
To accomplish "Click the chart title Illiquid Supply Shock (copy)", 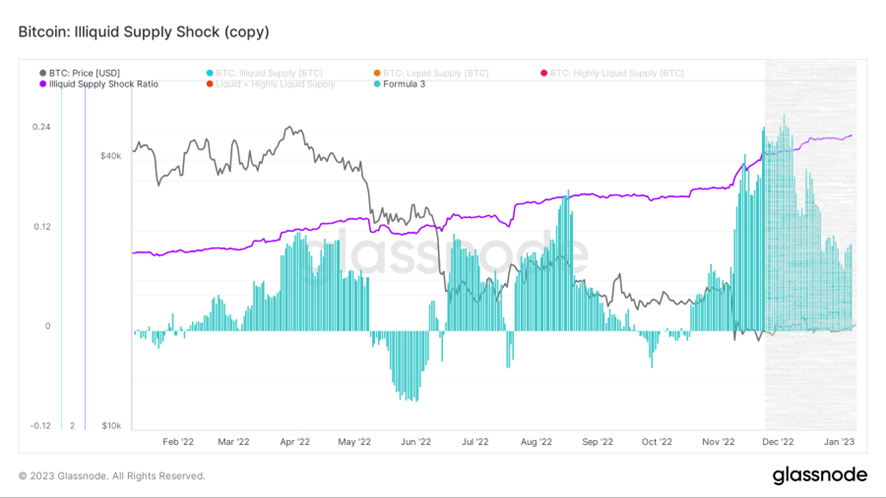I will 144,32.
